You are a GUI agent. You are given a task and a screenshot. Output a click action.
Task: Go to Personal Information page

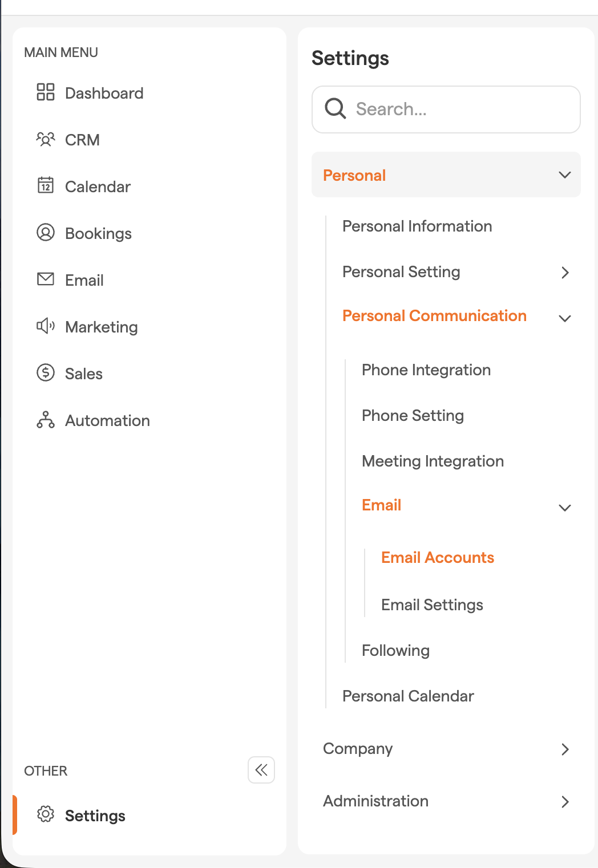417,226
